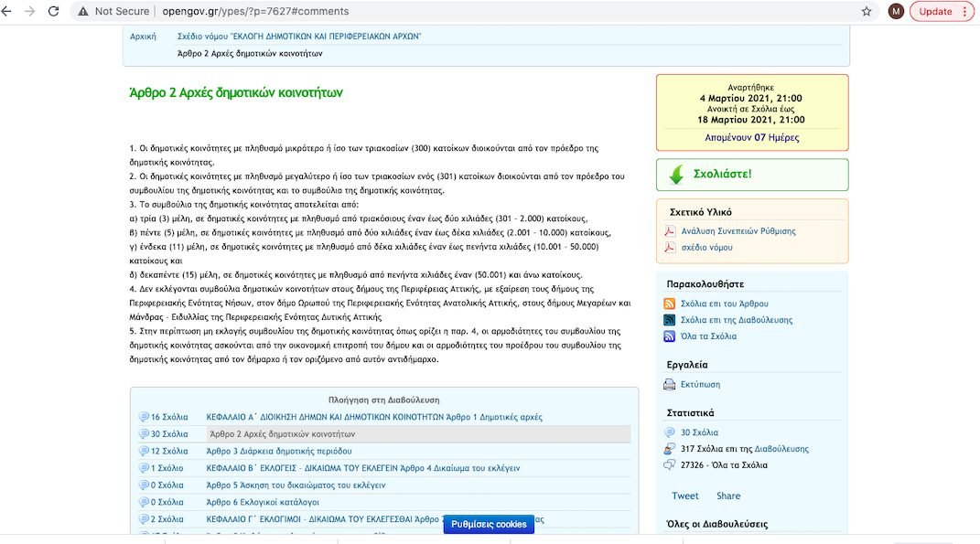Open ΚΕΦΑΛΑΙΟ Α΄ Άρθρο 1 Δημοτικές αρχές
This screenshot has height=544, width=980.
click(374, 417)
